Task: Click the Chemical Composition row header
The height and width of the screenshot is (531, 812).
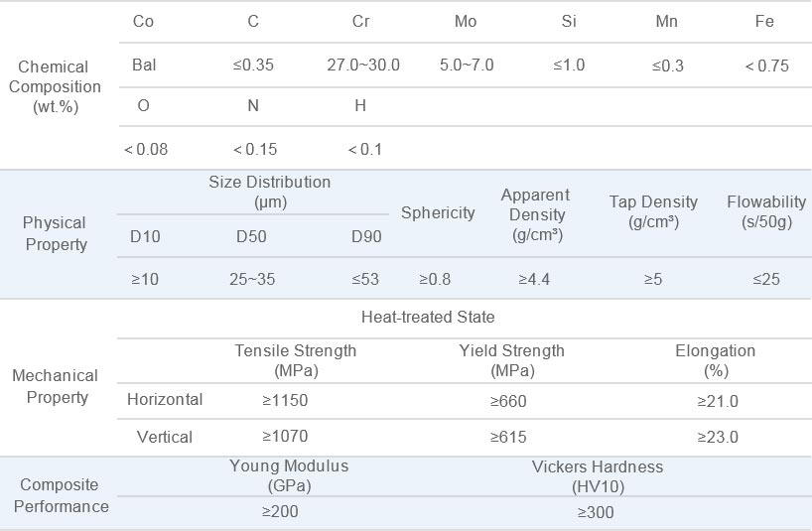Action: 54,85
